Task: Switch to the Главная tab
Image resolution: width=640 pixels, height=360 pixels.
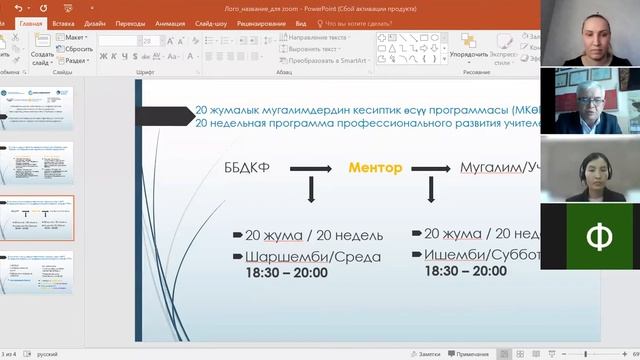Action: click(x=31, y=24)
